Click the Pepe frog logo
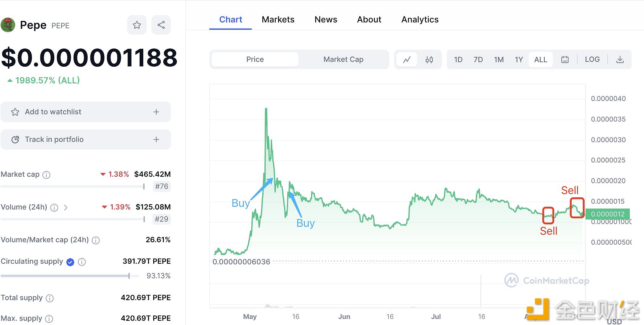The width and height of the screenshot is (644, 325). click(x=8, y=25)
